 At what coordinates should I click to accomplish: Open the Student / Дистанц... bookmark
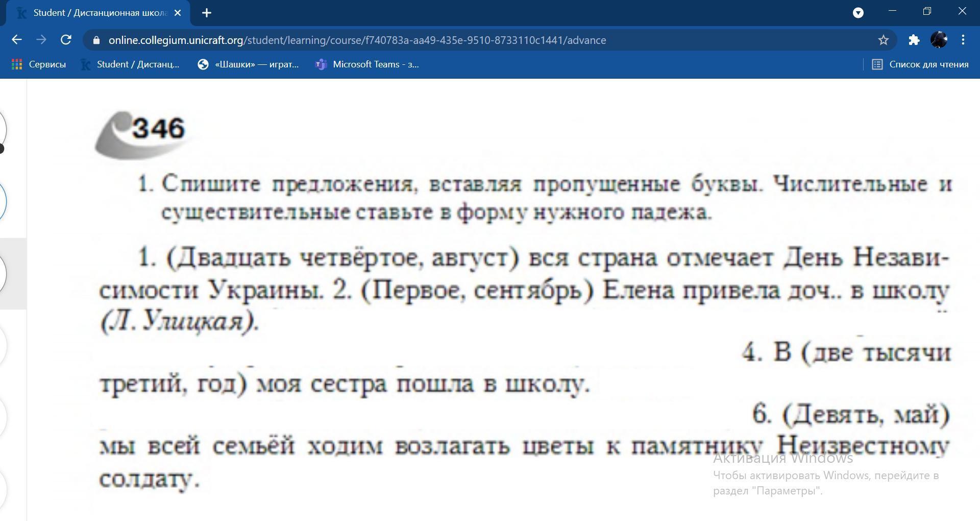[x=130, y=64]
